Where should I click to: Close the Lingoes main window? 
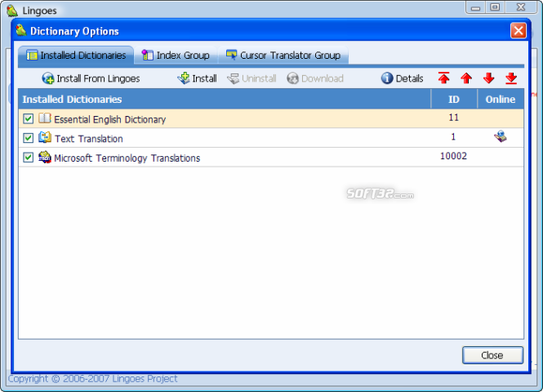(520, 7)
